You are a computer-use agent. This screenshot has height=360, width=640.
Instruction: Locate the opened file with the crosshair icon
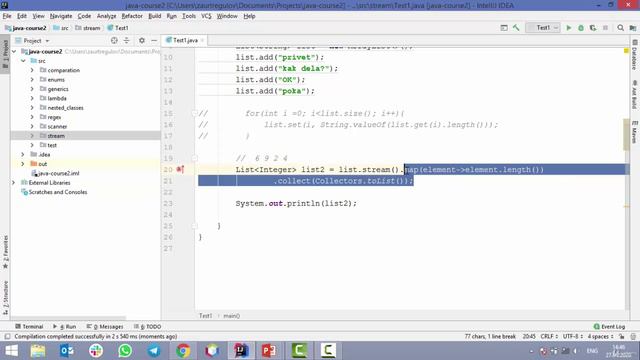pyautogui.click(x=114, y=40)
